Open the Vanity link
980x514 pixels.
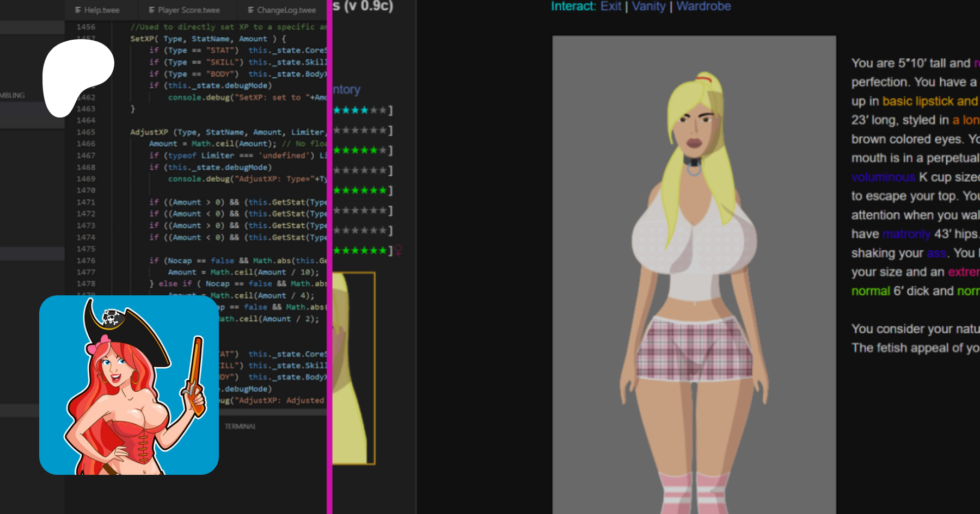[x=648, y=7]
